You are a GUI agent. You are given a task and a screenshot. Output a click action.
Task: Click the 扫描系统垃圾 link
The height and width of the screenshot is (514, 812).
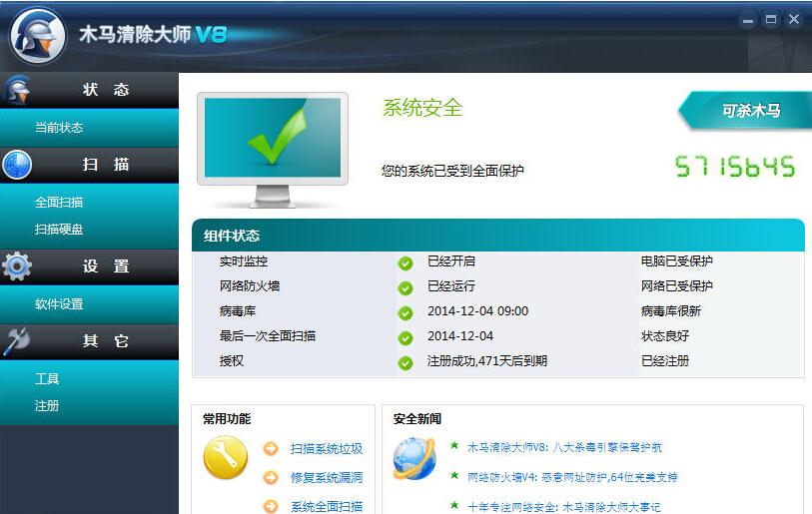[327, 449]
